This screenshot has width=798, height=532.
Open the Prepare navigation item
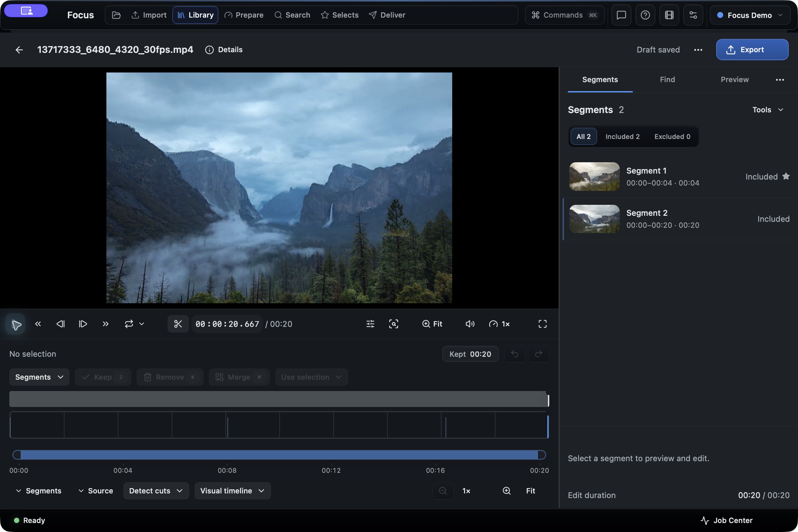[244, 15]
